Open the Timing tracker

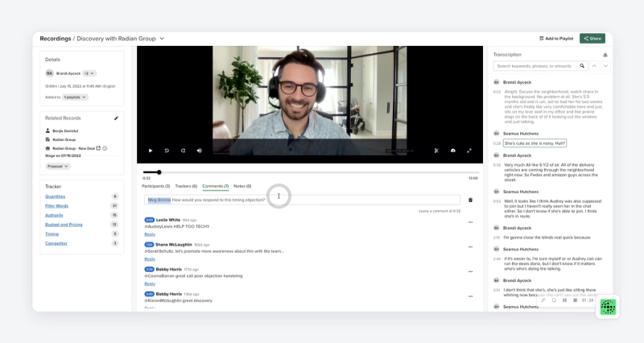52,234
